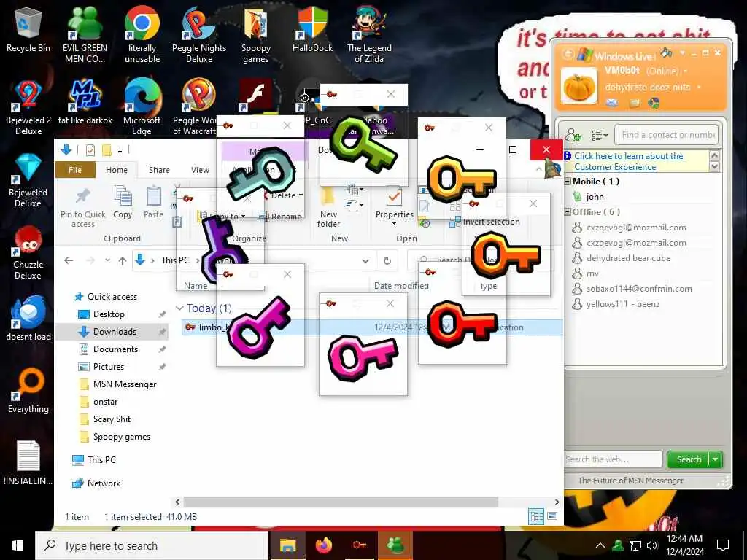Viewport: 747px width, 560px height.
Task: Click the 'Search the web...' field in Messenger
Action: pos(613,459)
